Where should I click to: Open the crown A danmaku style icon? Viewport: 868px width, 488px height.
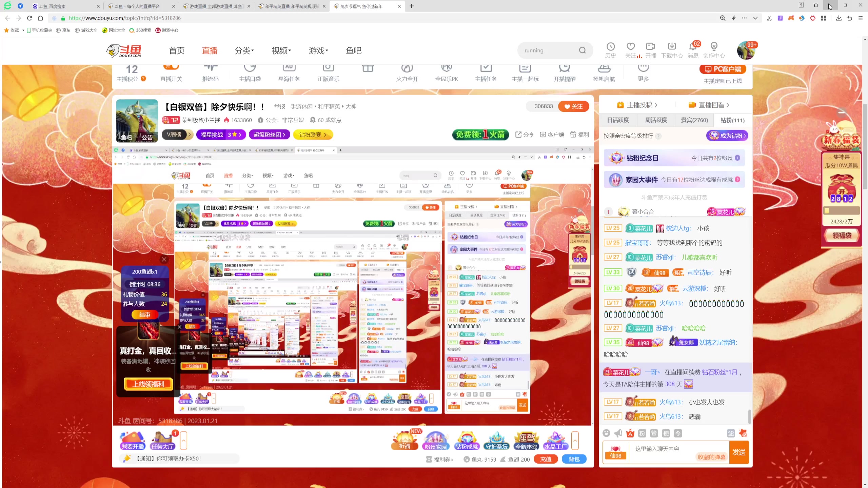630,433
